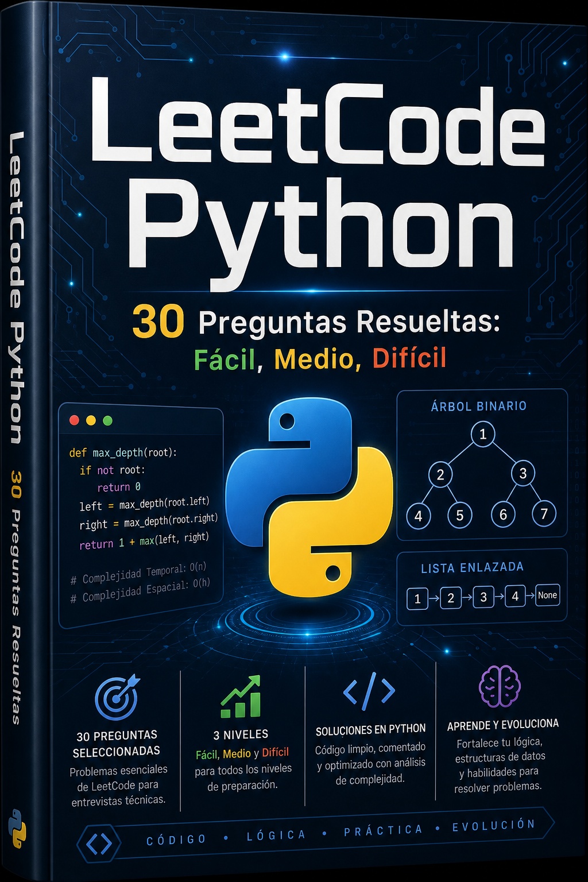Click box 4 in the linked list
This screenshot has height=882, width=588.
[x=515, y=597]
